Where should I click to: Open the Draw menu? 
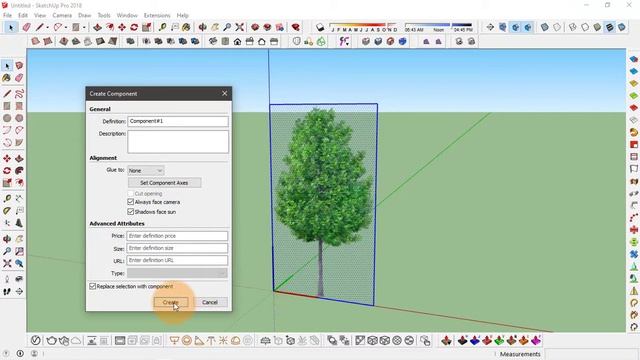click(84, 15)
